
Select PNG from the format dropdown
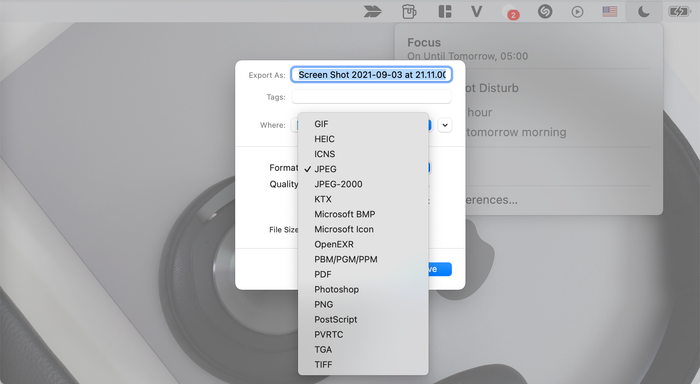[363, 304]
